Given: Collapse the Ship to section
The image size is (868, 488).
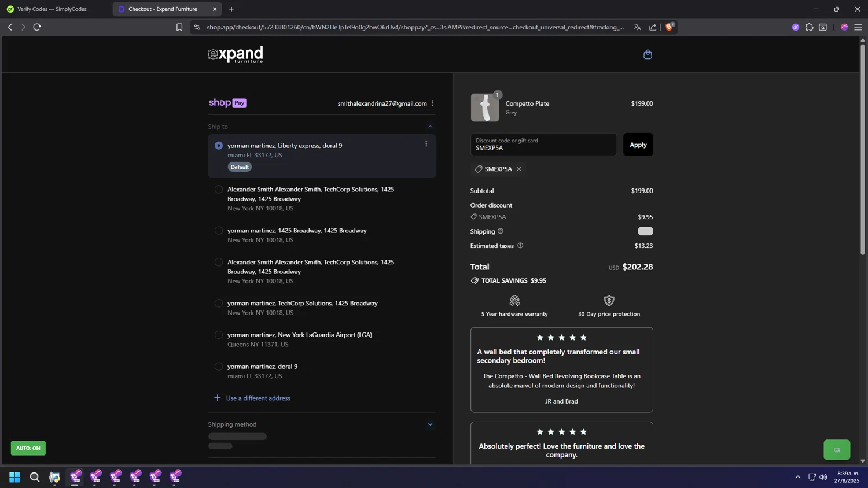Looking at the screenshot, I should (430, 127).
